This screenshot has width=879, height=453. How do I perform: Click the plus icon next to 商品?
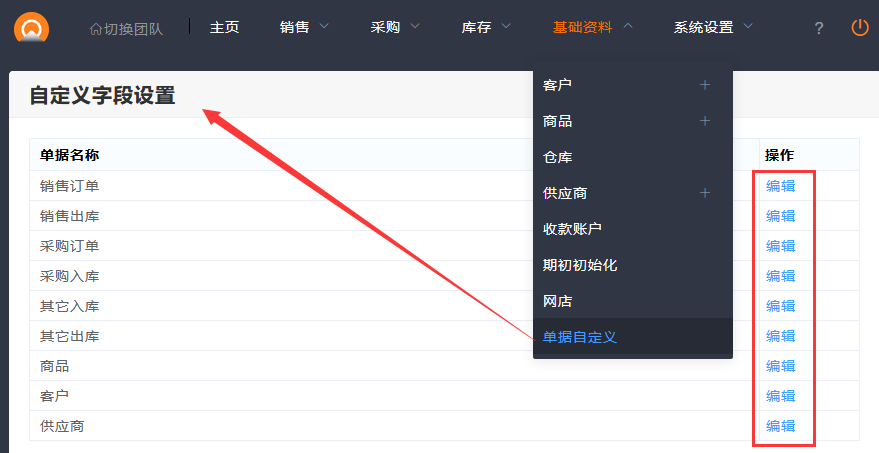(x=705, y=121)
